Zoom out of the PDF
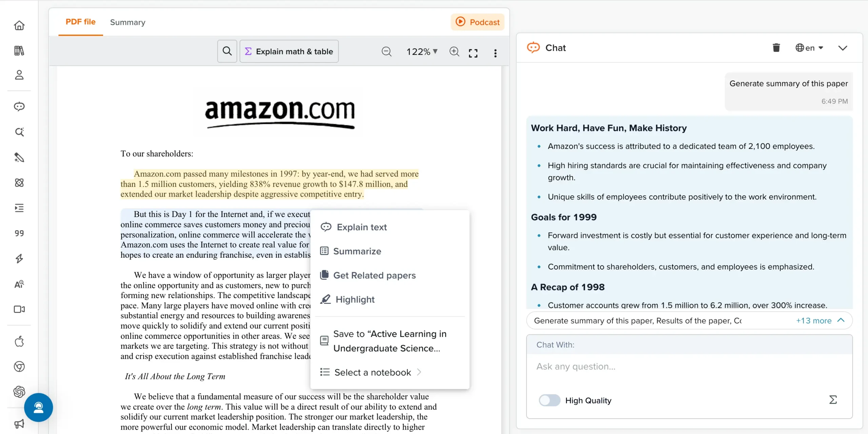 [x=387, y=52]
